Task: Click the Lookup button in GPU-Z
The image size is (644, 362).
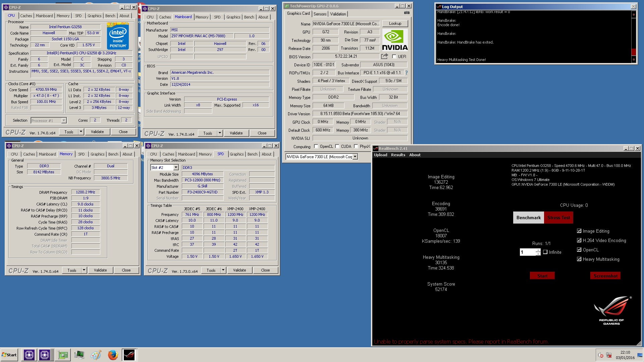Action: [395, 23]
